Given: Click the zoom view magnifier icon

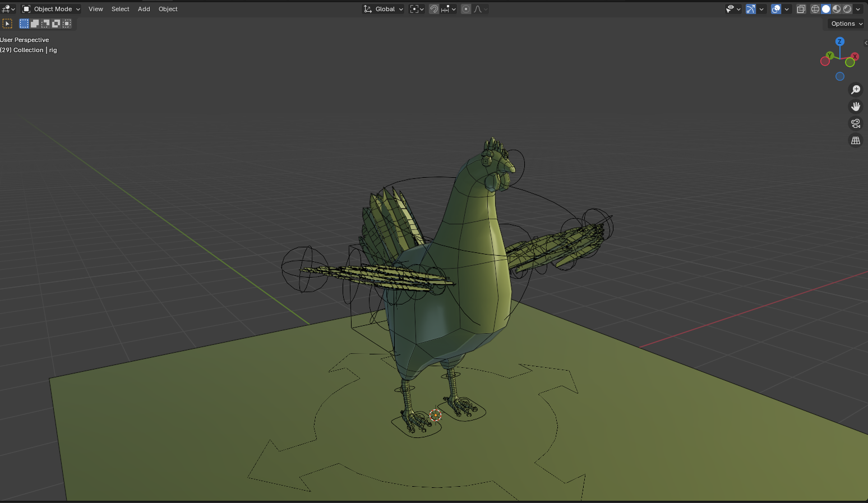Looking at the screenshot, I should (856, 90).
